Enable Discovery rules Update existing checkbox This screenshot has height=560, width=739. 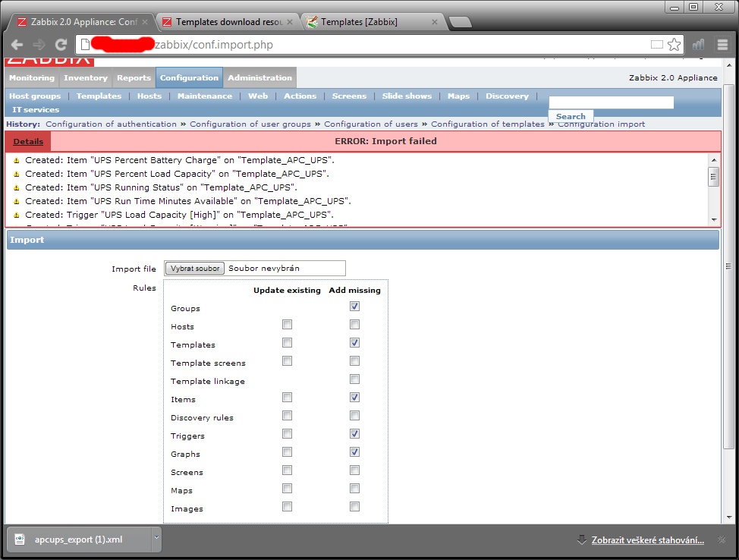tap(287, 416)
